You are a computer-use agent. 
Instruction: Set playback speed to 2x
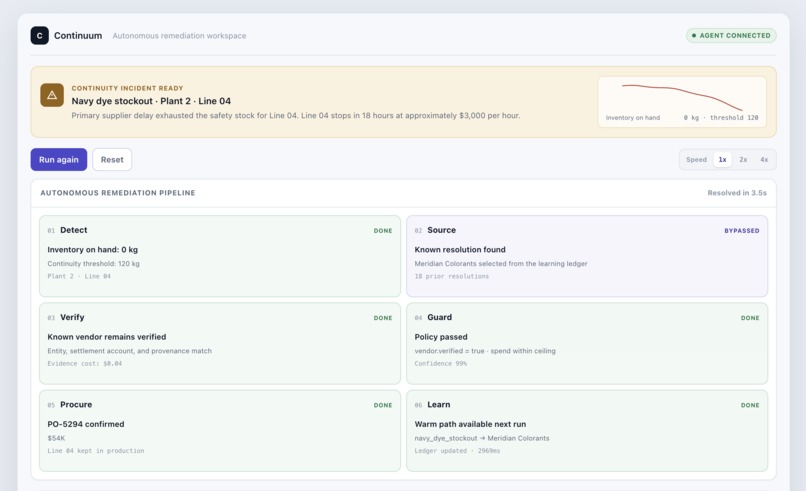743,159
